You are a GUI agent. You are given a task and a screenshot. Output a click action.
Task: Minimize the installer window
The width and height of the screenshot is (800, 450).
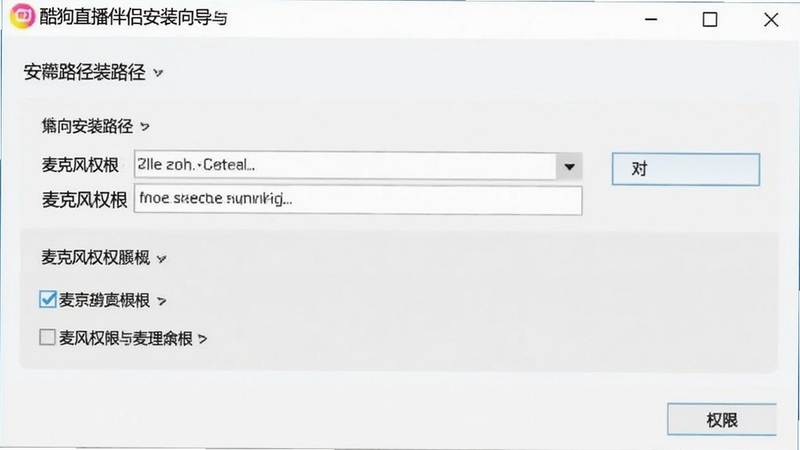[651, 19]
